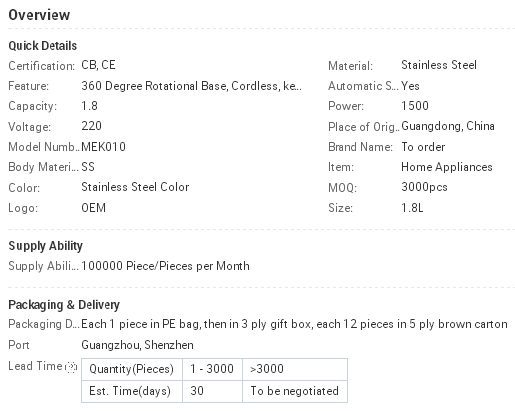The image size is (515, 411).
Task: Click the >3000 quantity cell
Action: click(295, 369)
